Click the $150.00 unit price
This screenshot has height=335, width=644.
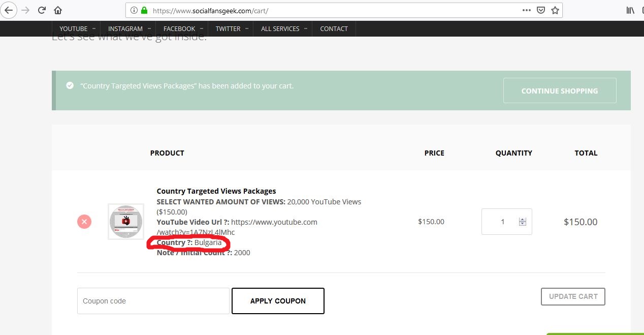431,222
